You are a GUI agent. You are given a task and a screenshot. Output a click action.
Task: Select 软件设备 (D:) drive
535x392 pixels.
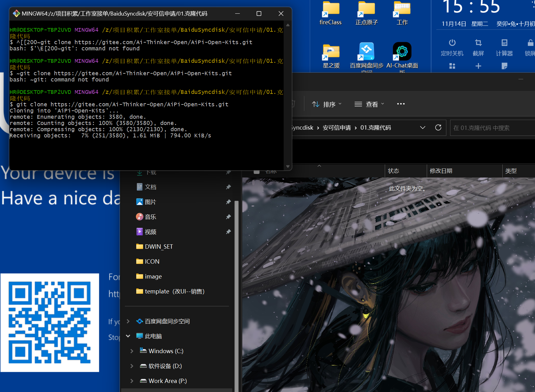point(161,366)
